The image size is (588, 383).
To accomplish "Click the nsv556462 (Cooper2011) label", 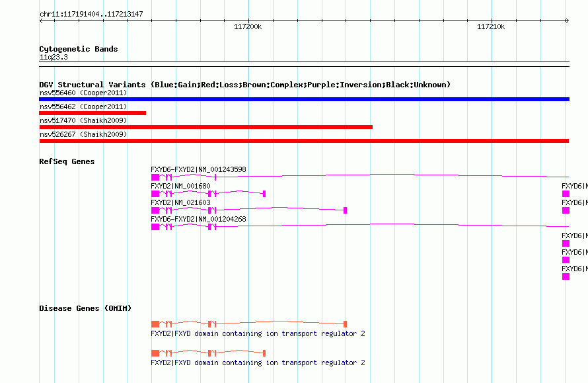I will (83, 106).
